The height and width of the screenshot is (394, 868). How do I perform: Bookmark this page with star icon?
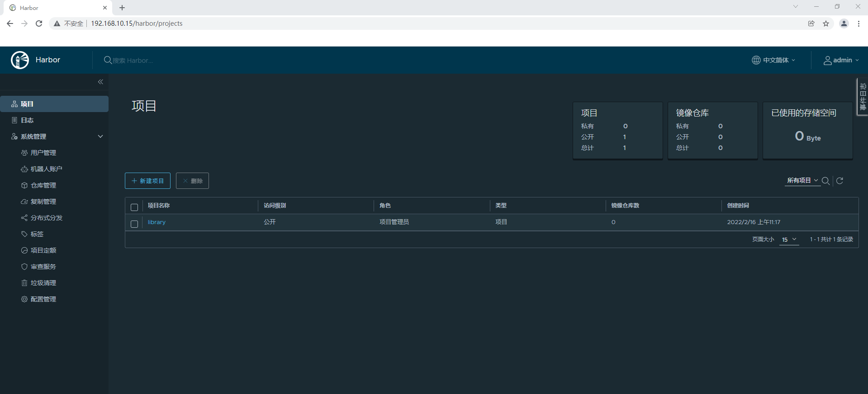[826, 23]
